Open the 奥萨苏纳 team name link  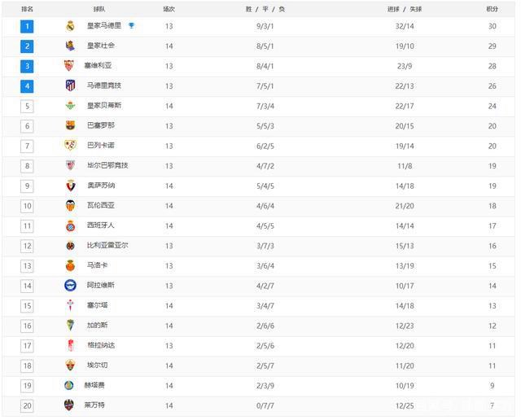click(x=101, y=186)
